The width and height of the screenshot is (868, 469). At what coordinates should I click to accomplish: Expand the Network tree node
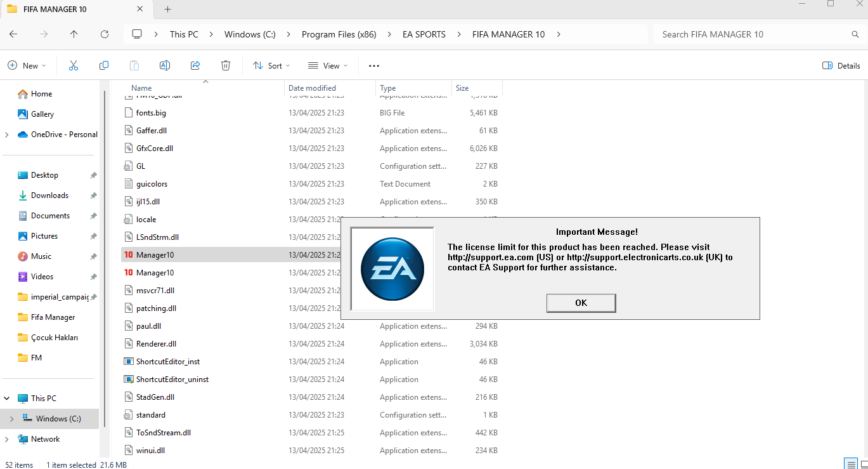(6, 439)
